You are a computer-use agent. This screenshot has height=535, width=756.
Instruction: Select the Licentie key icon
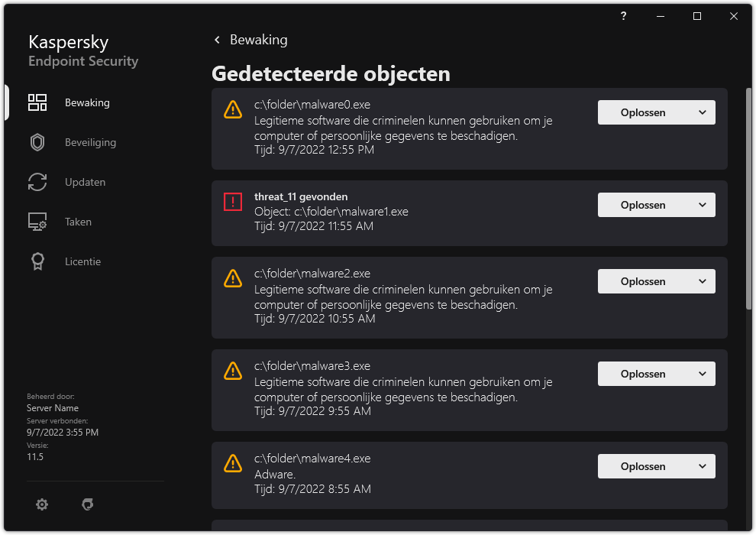(x=37, y=261)
